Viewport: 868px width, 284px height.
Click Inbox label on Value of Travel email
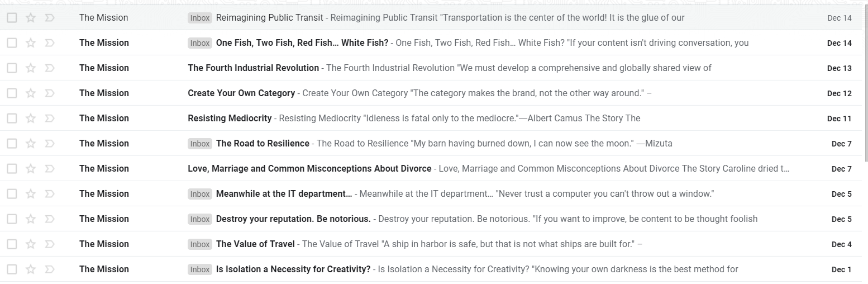click(199, 244)
